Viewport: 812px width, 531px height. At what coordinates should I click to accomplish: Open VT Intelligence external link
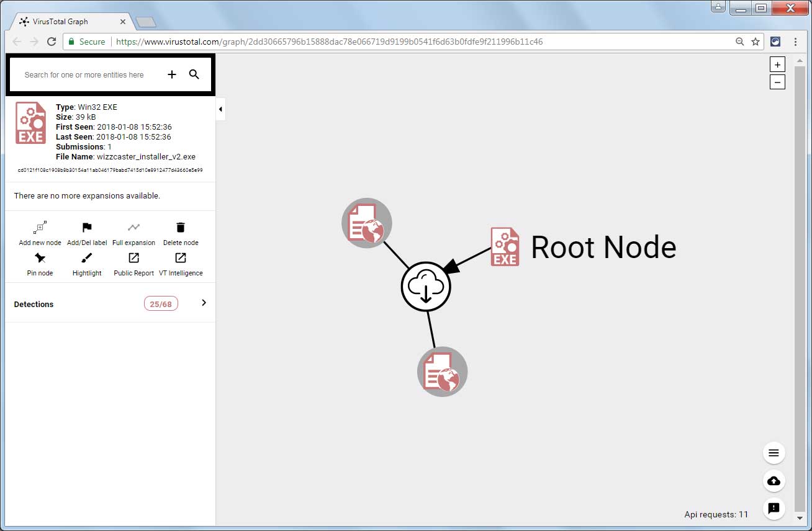(x=181, y=258)
